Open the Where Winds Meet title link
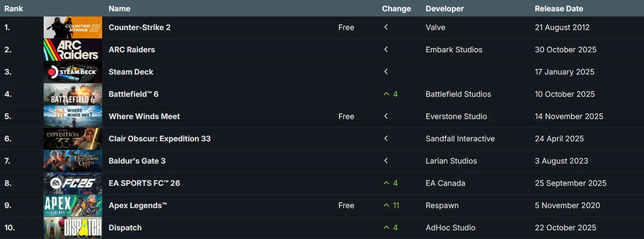This screenshot has height=239, width=644. tap(144, 116)
